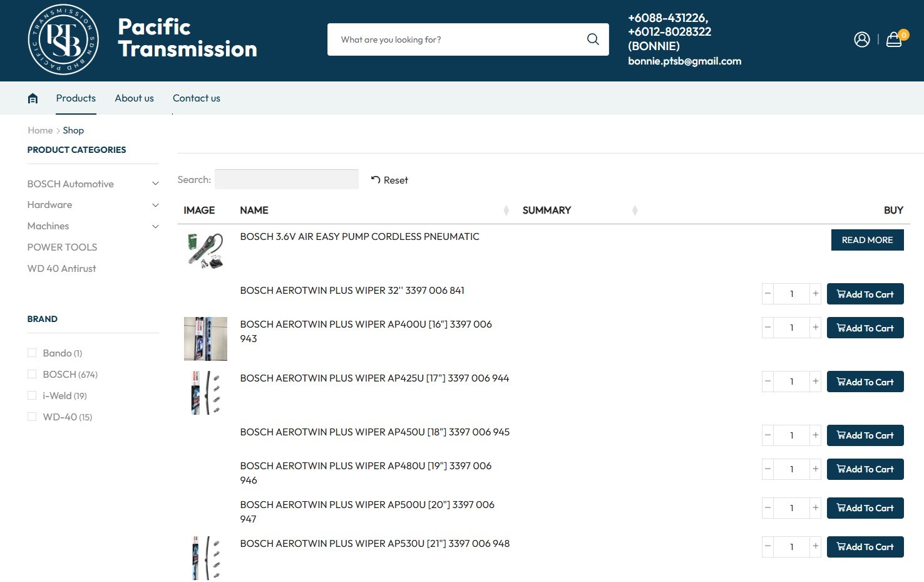The image size is (924, 582).
Task: Sort the table by SUMMARY column
Action: (635, 210)
